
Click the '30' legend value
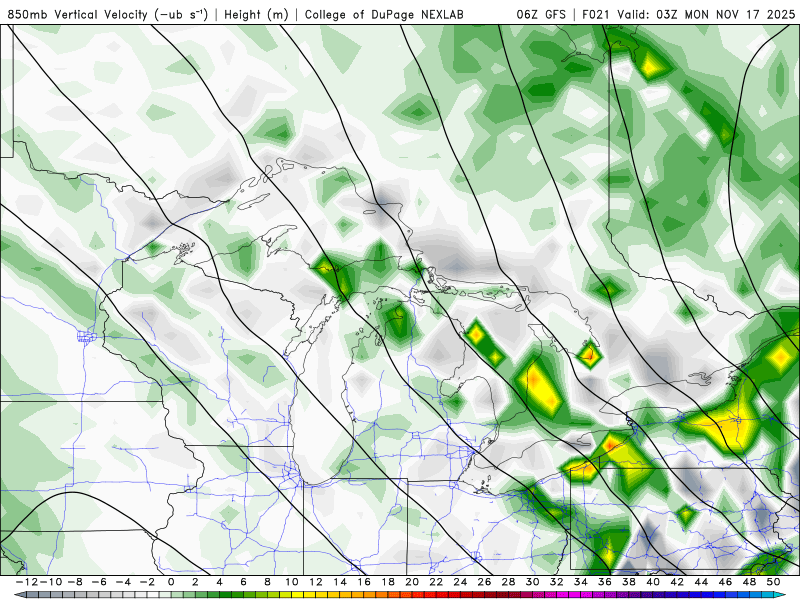point(533,582)
